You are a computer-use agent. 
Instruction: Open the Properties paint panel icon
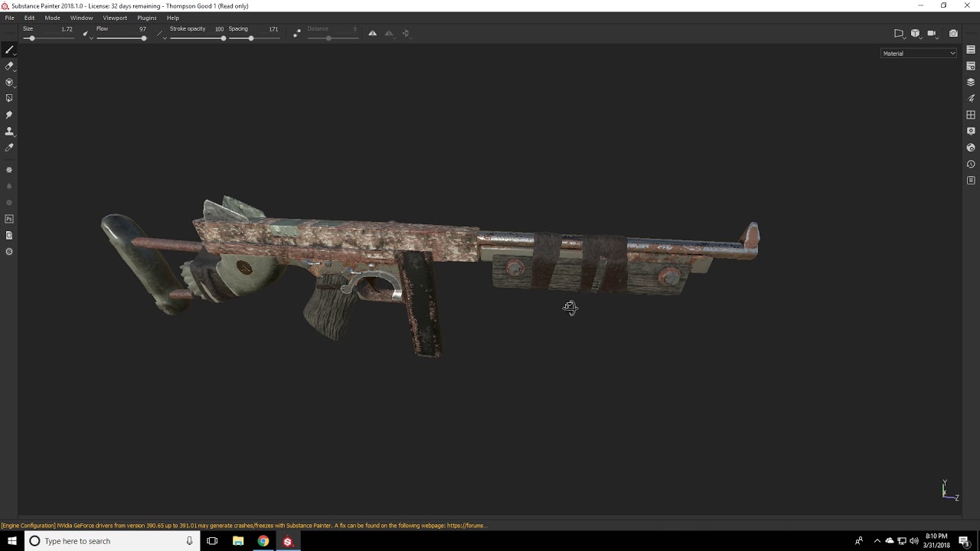coord(971,98)
